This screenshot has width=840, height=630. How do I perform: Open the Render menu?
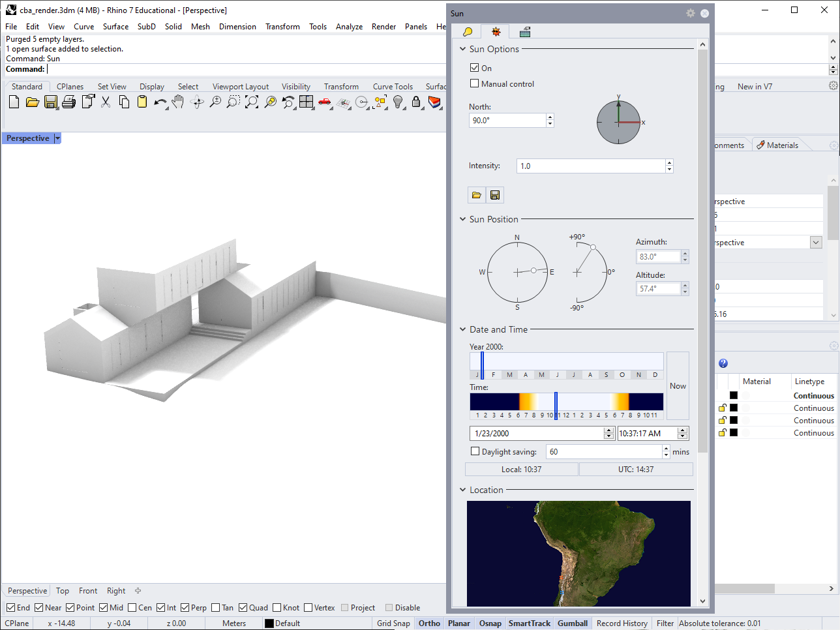[383, 27]
